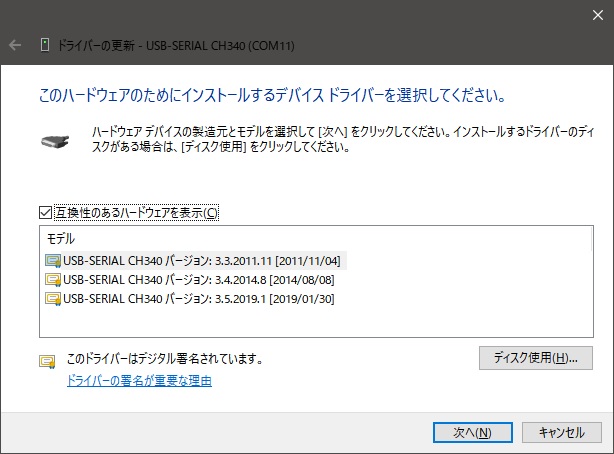
Task: Uncheck 互換性のあるハードウェアを表示 checkbox
Action: (x=44, y=212)
